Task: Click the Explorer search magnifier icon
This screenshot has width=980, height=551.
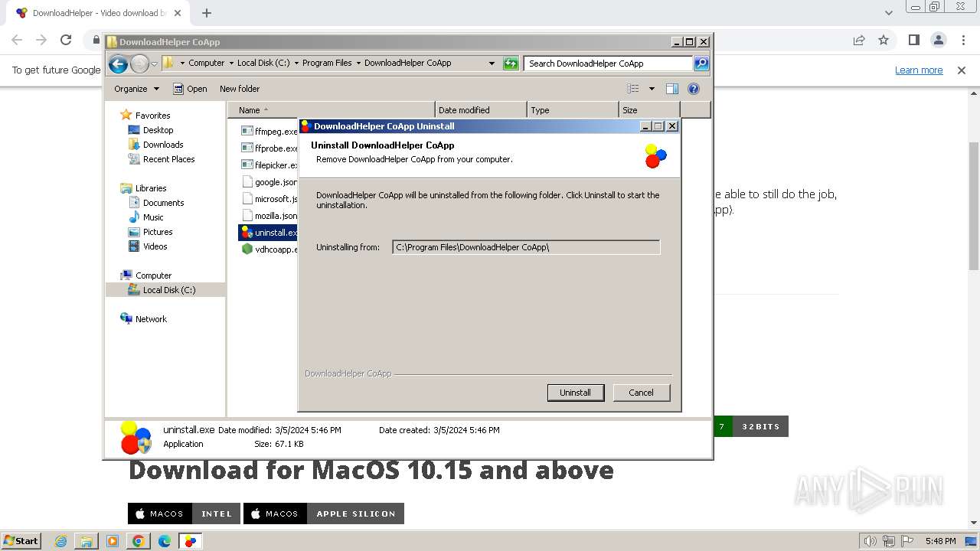Action: click(x=701, y=64)
